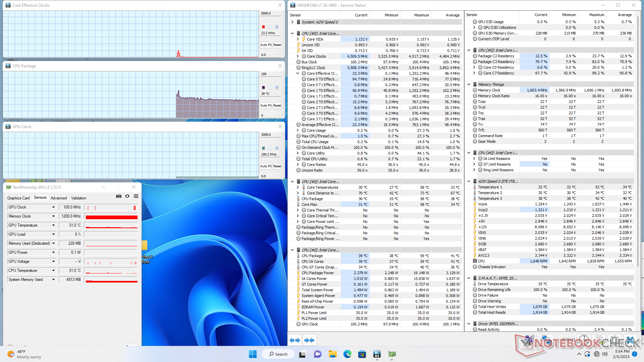Open the notification badge in the taskbar
The image size is (644, 362).
pyautogui.click(x=635, y=354)
